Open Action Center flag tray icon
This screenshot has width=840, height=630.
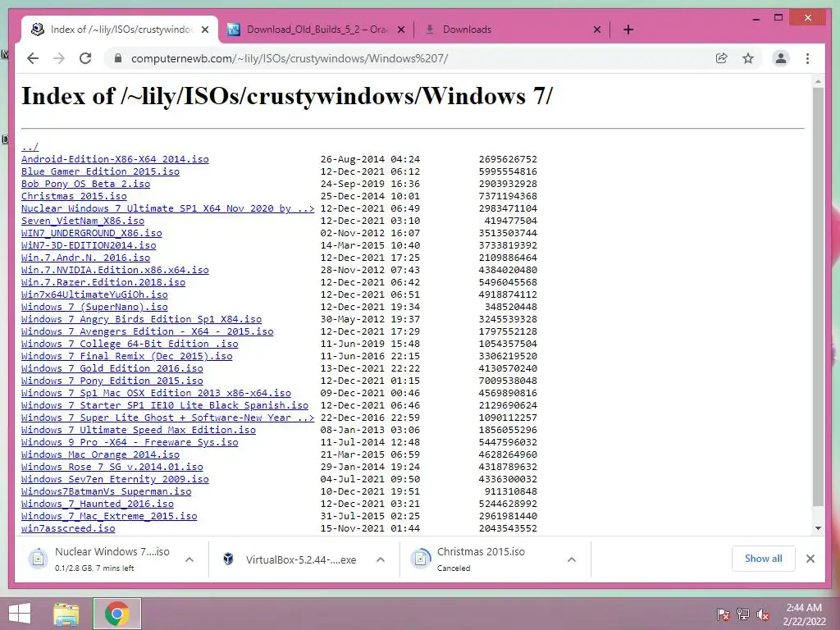[x=723, y=614]
